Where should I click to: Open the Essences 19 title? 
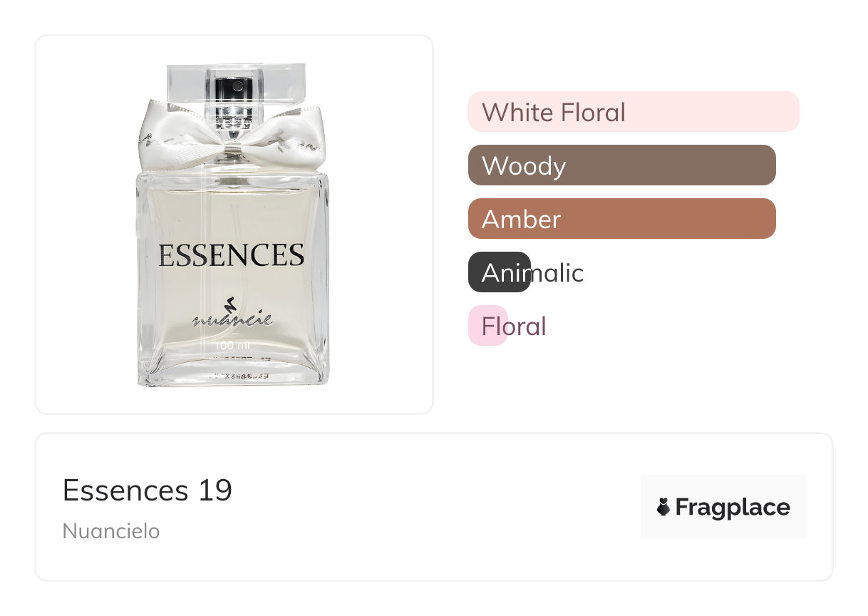(x=148, y=491)
